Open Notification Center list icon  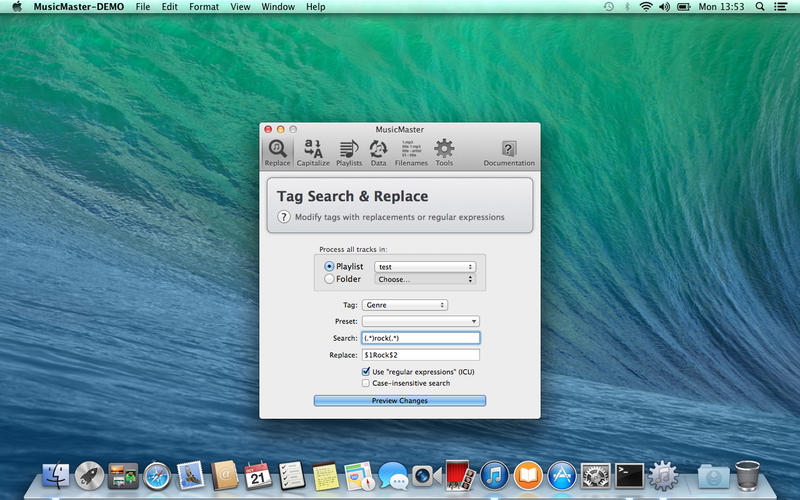pos(780,7)
